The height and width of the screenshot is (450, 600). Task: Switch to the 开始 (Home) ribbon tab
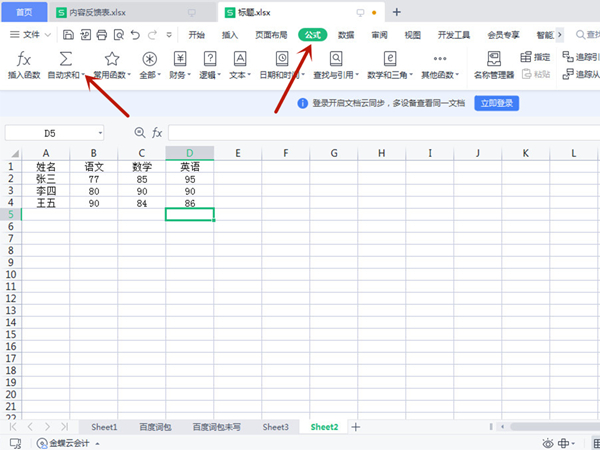[196, 35]
